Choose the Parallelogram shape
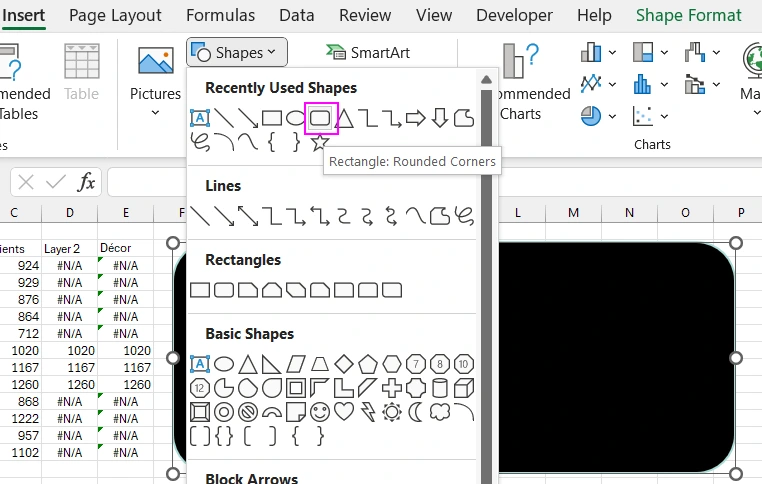 click(296, 363)
